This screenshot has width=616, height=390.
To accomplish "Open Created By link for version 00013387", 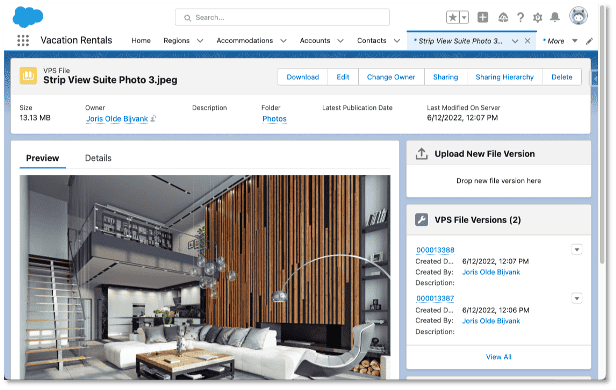I will pyautogui.click(x=491, y=321).
